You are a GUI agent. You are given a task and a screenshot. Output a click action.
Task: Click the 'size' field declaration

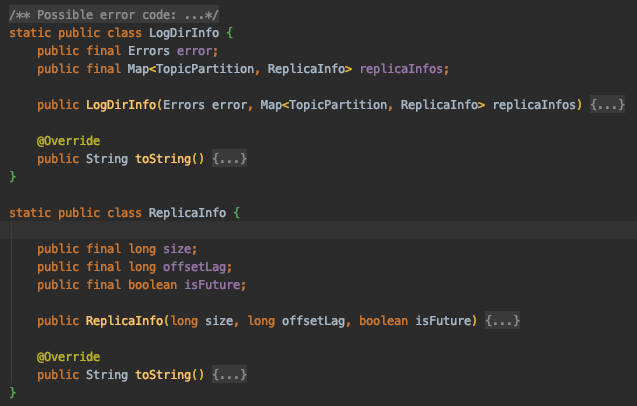tap(177, 249)
